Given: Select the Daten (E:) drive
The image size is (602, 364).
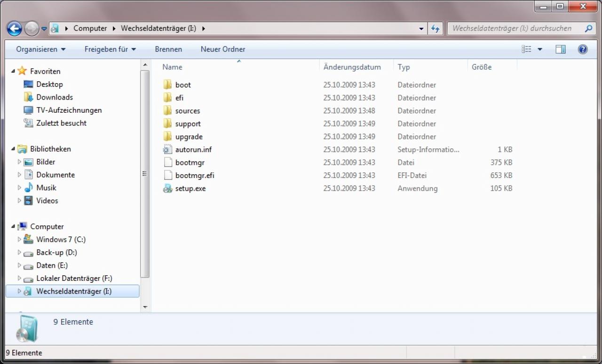Looking at the screenshot, I should pyautogui.click(x=52, y=265).
